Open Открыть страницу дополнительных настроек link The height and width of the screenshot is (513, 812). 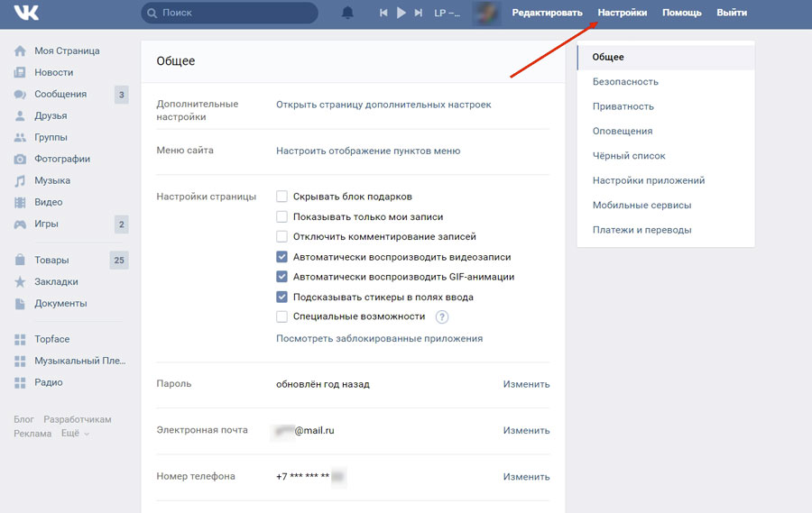point(383,105)
